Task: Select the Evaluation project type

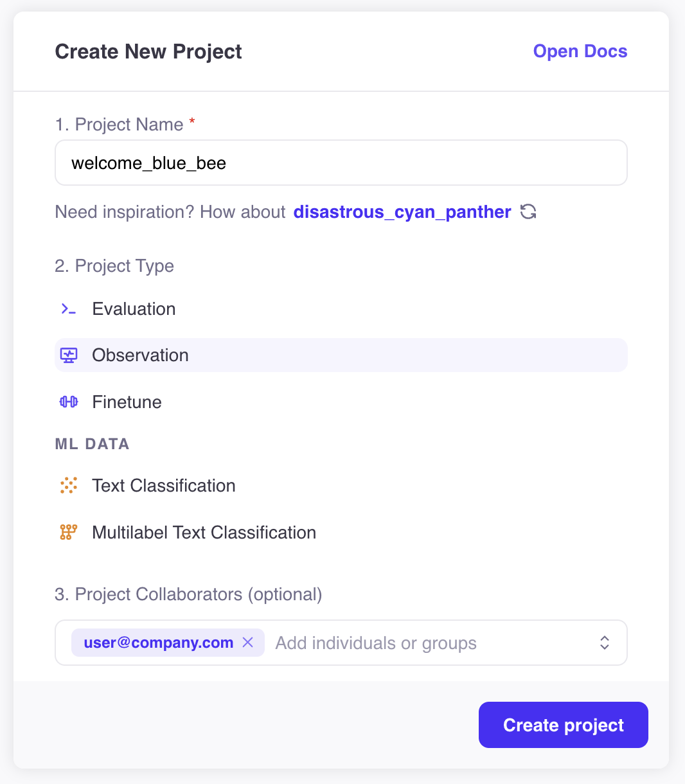Action: point(341,309)
